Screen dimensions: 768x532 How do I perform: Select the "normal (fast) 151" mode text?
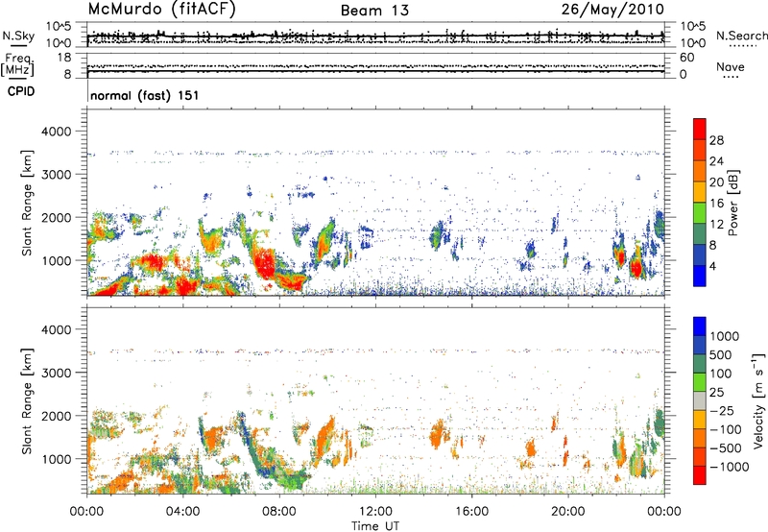click(x=145, y=95)
